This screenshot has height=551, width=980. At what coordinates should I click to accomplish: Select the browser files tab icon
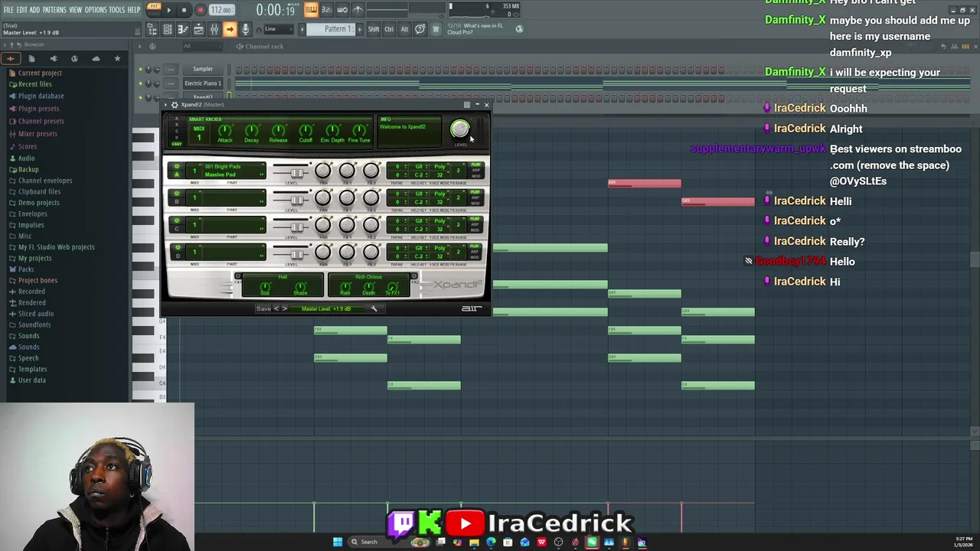click(31, 59)
